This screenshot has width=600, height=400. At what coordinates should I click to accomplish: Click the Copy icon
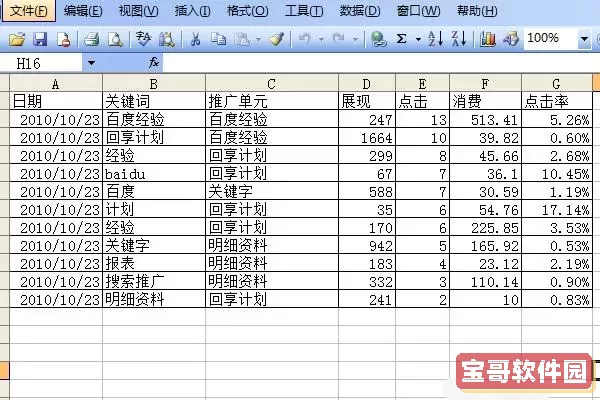218,39
